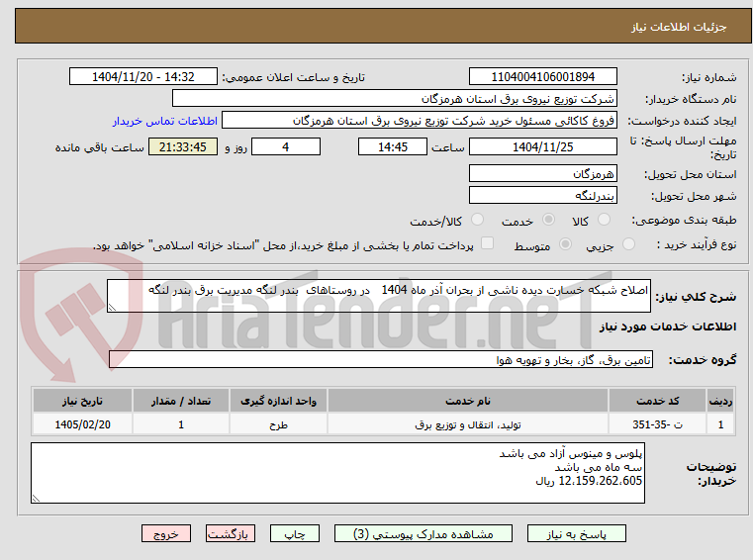The image size is (753, 560).
Task: Select the جزیی purchase type radio
Action: 628,244
